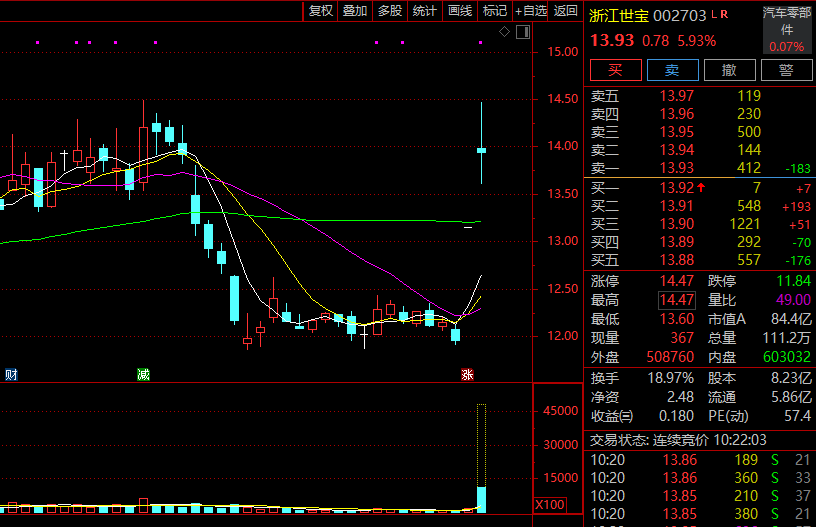Screen dimensions: 816x527
Task: Click +自选 to add to watchlist
Action: pos(530,11)
